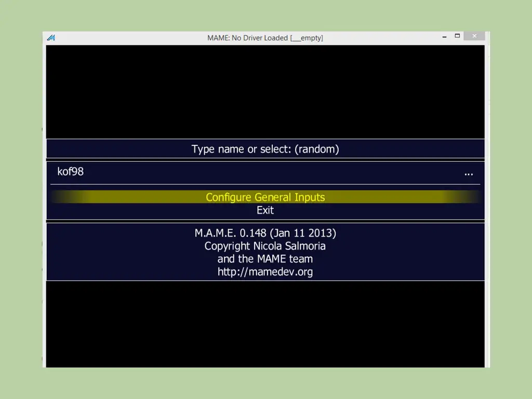Open Configure General Inputs

[265, 197]
